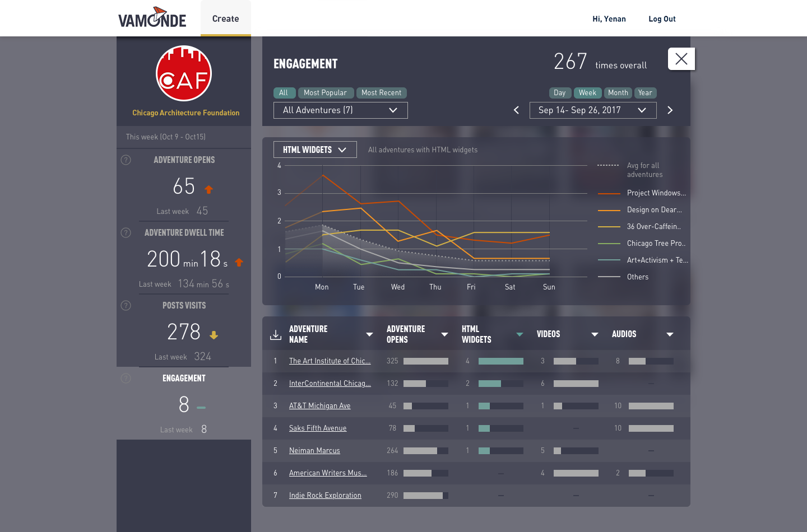The image size is (807, 532).
Task: Click Indie Rock Exploration opens value 290
Action: 392,496
